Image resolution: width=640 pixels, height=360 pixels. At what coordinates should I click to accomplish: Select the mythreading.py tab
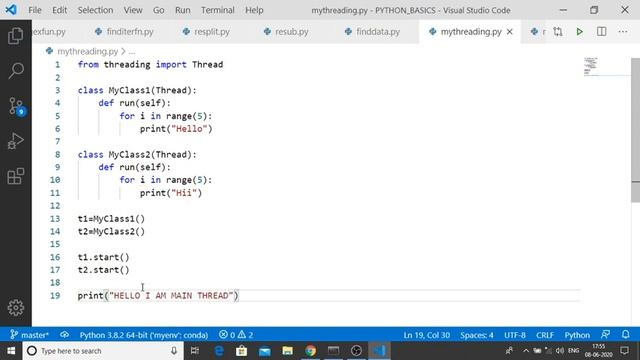(x=471, y=31)
